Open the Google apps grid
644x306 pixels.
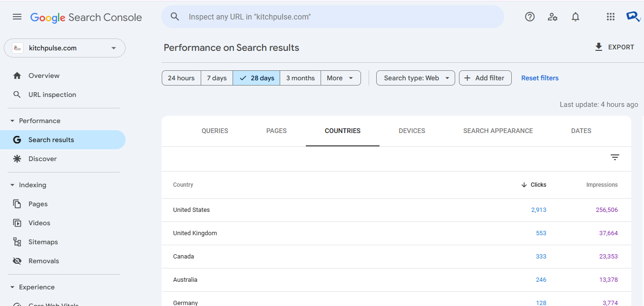point(611,17)
